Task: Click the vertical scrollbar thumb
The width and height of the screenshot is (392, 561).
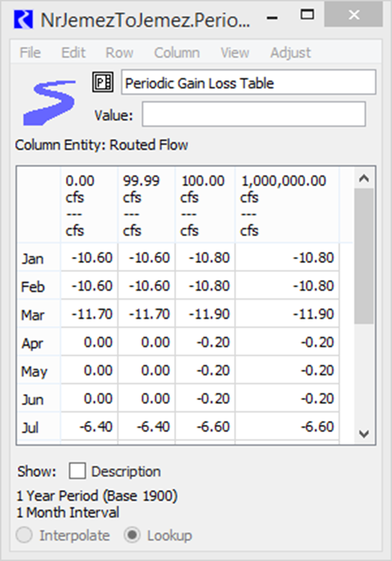Action: 364,256
